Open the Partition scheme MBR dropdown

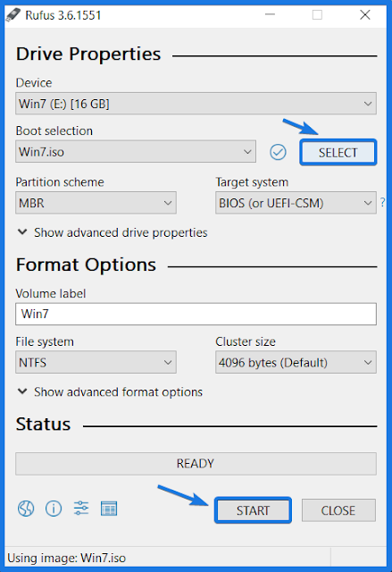pyautogui.click(x=96, y=203)
